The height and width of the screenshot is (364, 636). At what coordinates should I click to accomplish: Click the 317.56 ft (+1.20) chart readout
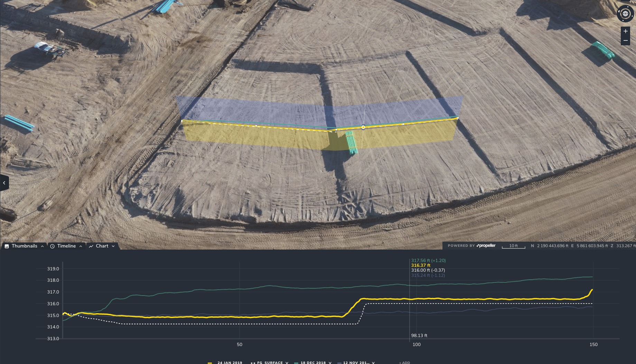tap(429, 261)
